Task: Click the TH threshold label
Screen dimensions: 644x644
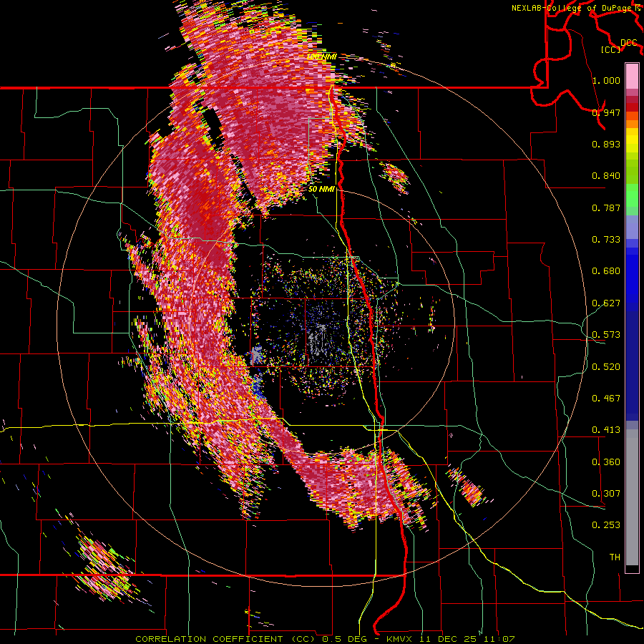Action: [x=615, y=557]
